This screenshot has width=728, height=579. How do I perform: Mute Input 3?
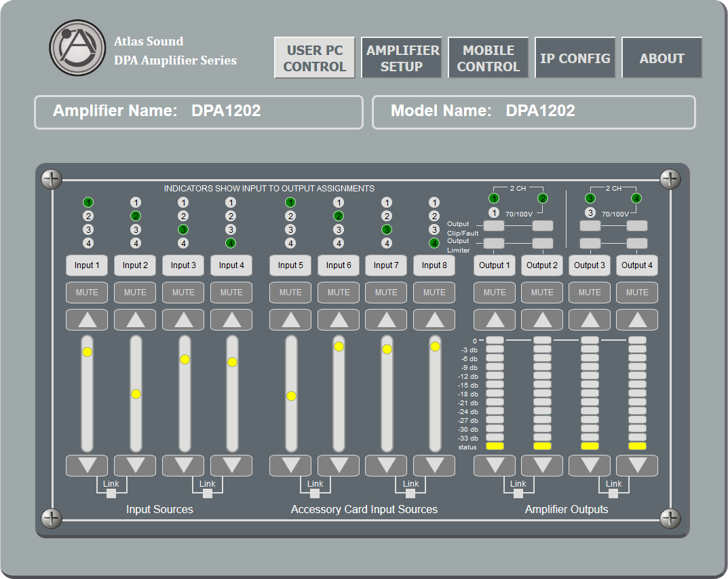point(183,293)
